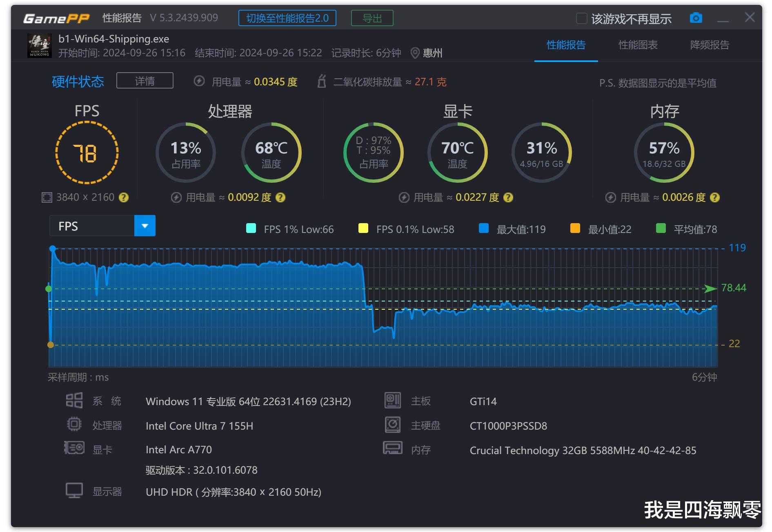Click the help icon after 0.0026 度
Image resolution: width=772 pixels, height=532 pixels.
click(x=715, y=197)
